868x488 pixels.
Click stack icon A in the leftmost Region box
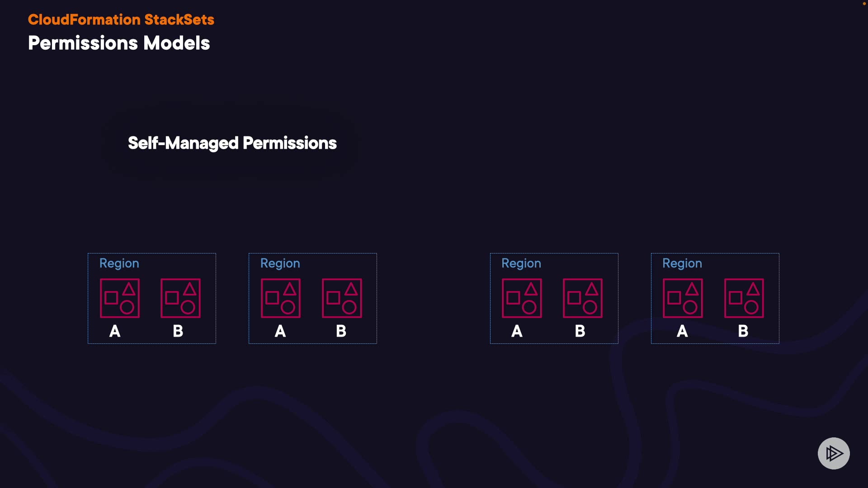[x=120, y=298]
